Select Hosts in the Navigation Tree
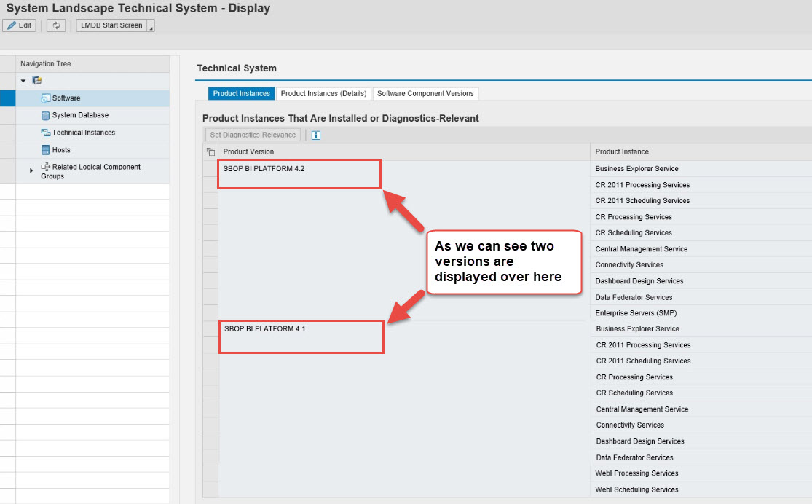Screen dimensions: 812x504 61,150
